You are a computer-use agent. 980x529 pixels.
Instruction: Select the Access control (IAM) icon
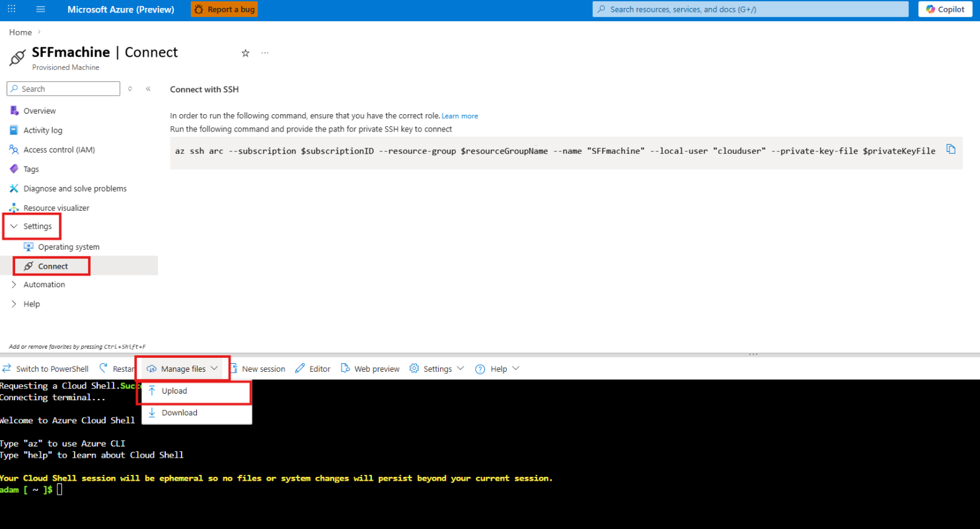[x=14, y=149]
